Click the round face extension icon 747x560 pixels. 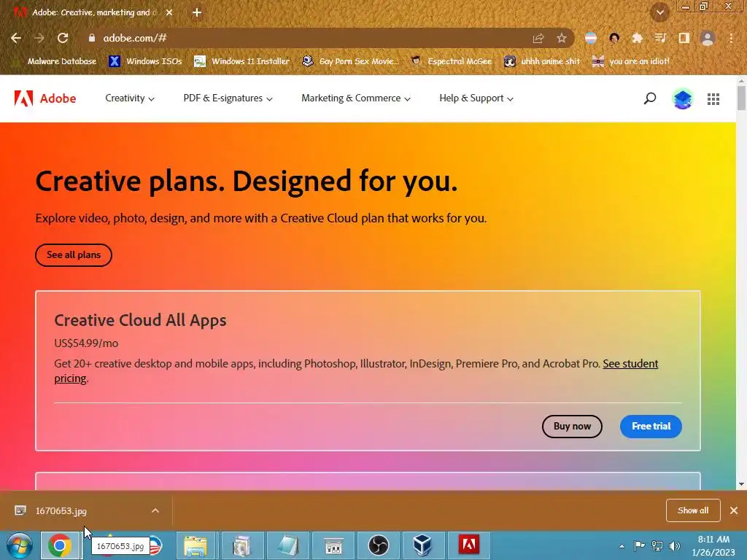point(614,38)
